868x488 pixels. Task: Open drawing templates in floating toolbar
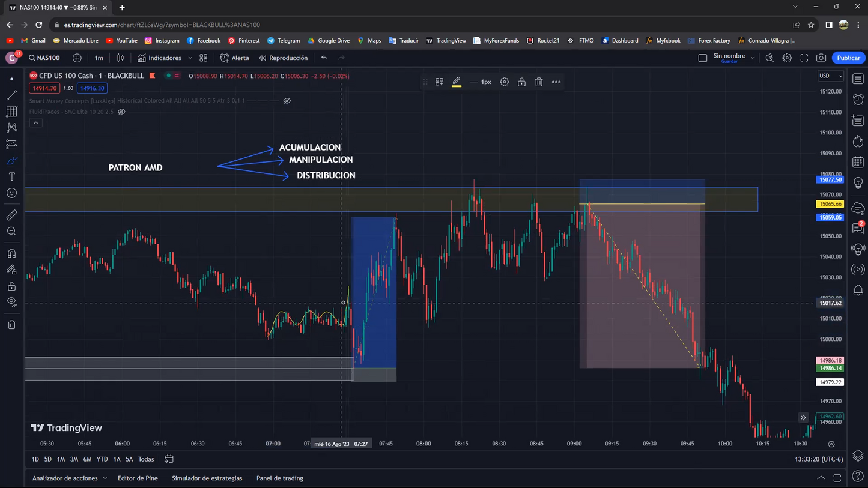click(439, 82)
